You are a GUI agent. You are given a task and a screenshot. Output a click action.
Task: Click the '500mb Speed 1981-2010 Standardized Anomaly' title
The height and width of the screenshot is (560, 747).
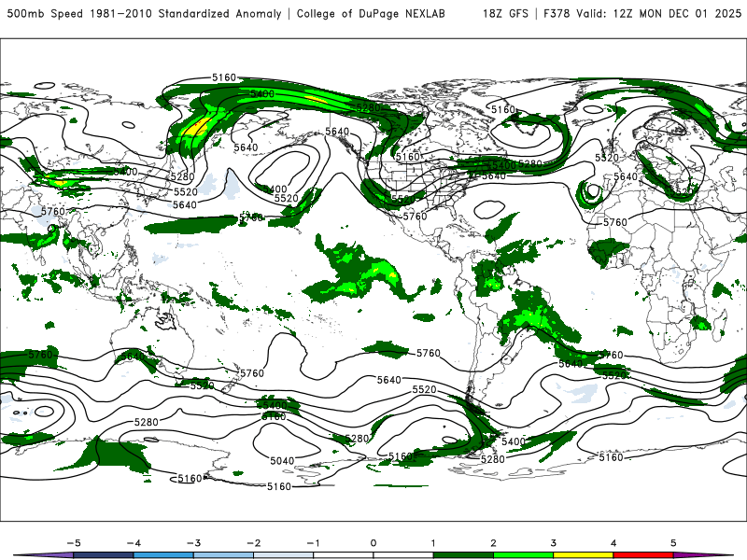tap(144, 13)
